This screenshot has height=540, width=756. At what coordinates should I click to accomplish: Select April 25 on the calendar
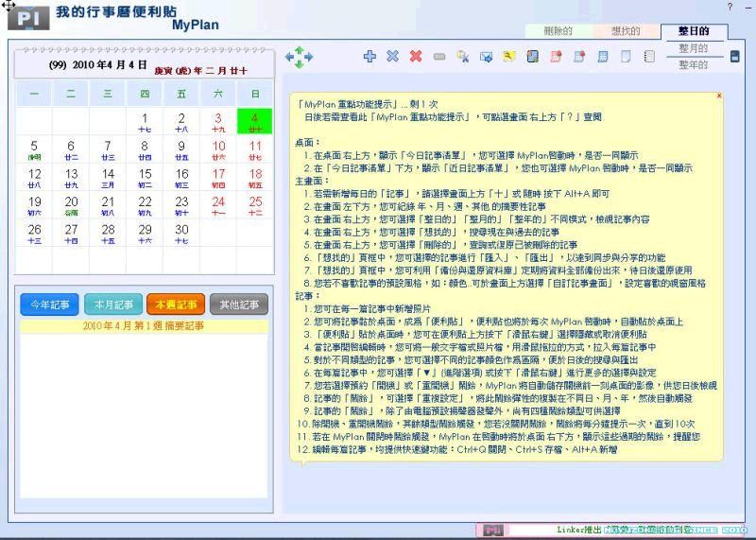click(255, 204)
